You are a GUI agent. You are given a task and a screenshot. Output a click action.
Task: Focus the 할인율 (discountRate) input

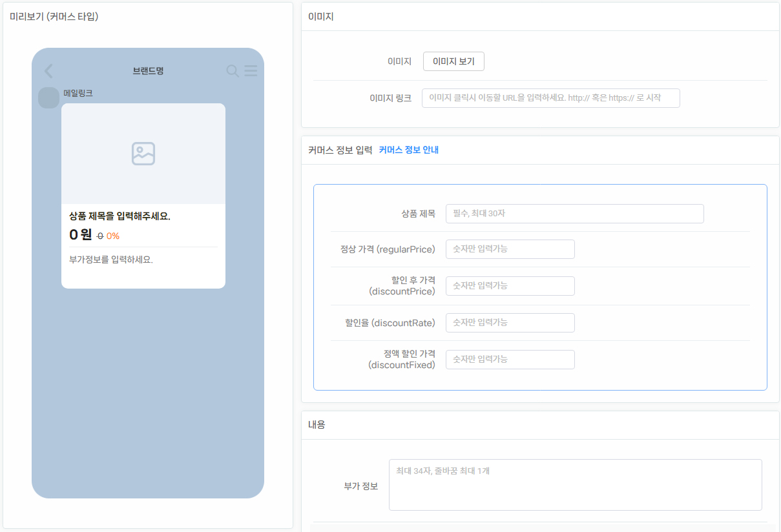pyautogui.click(x=510, y=323)
